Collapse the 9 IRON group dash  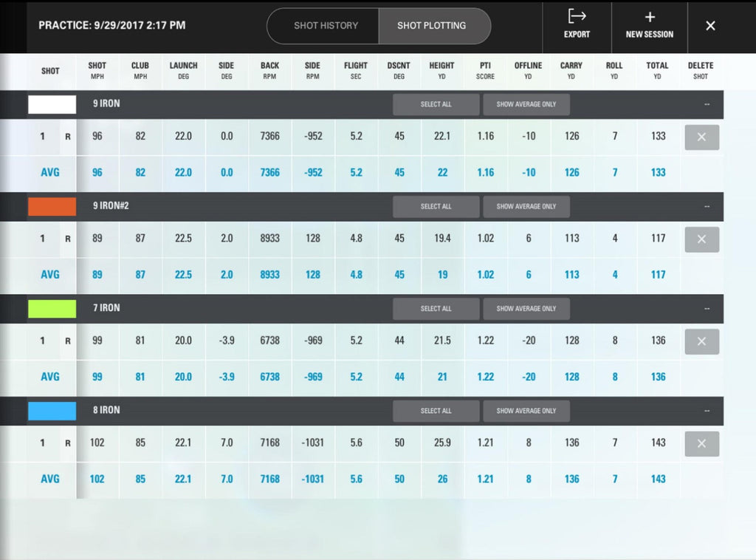click(x=707, y=104)
